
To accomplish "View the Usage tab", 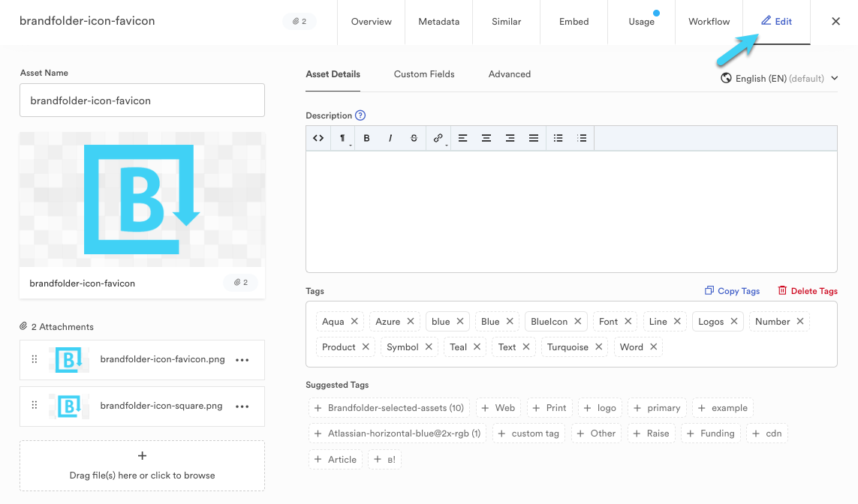I will tap(641, 22).
